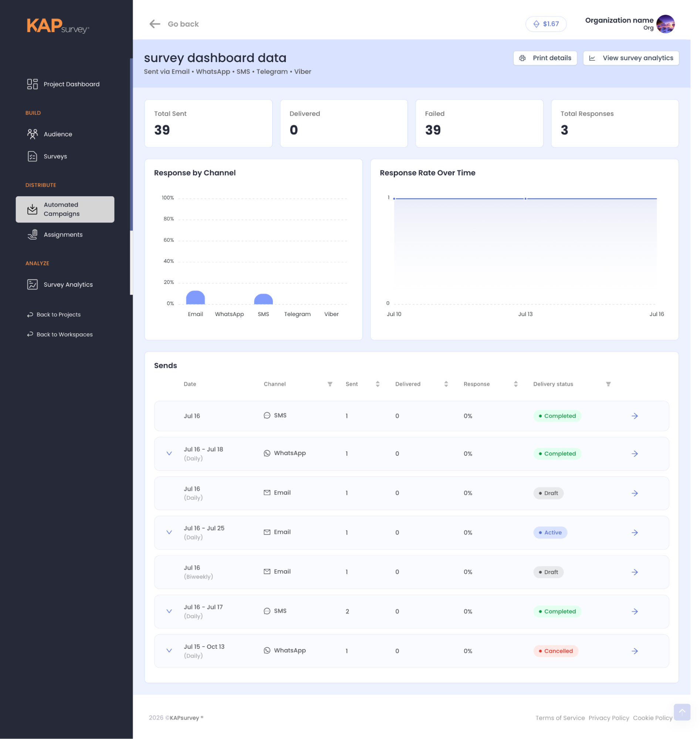The width and height of the screenshot is (700, 739).
Task: Click View survey analytics button
Action: click(631, 58)
